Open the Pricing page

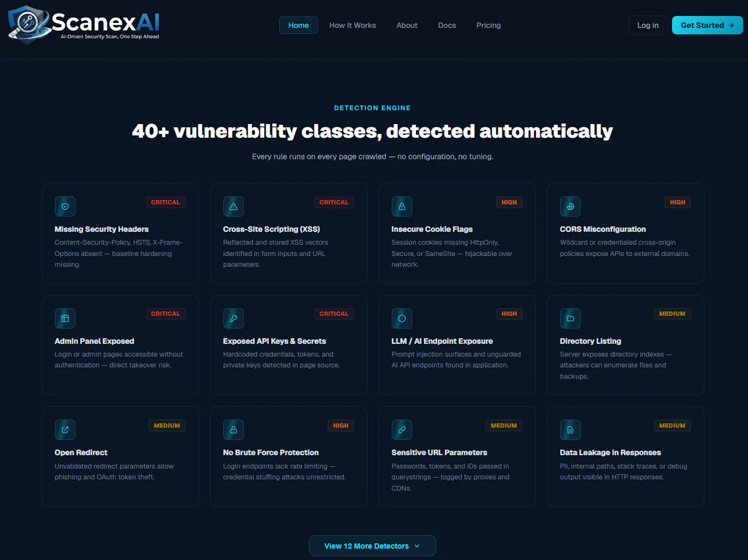[x=489, y=25]
